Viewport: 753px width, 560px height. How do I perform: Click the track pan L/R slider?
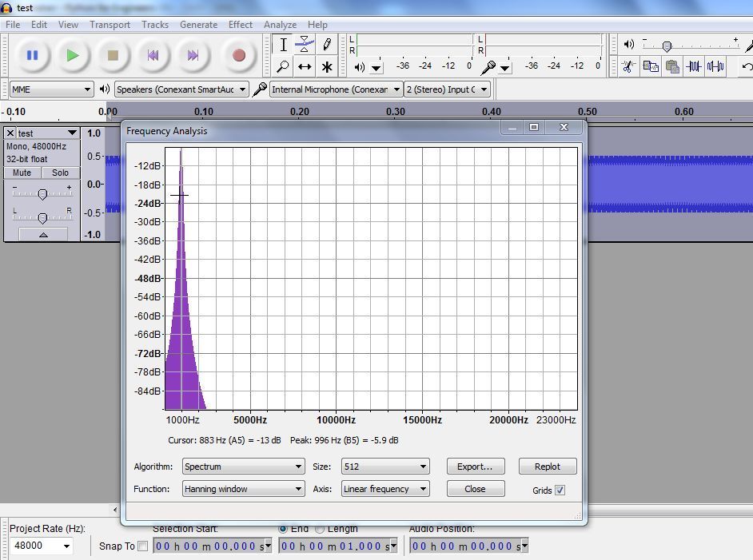pos(42,218)
